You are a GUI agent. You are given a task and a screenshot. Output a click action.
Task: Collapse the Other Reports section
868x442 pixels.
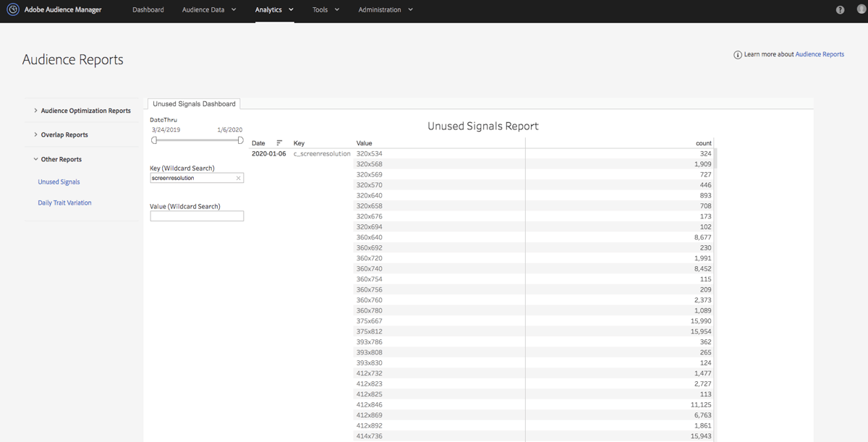point(60,159)
